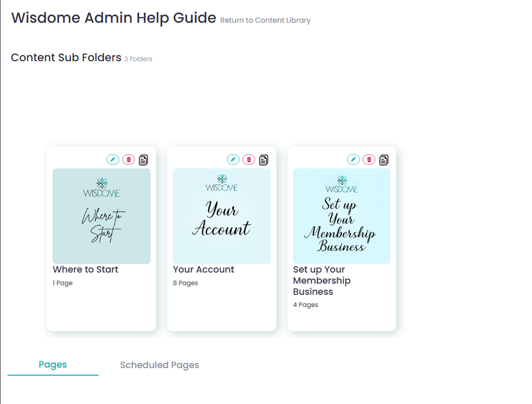Click the Membership Business thumbnail image

point(342,216)
